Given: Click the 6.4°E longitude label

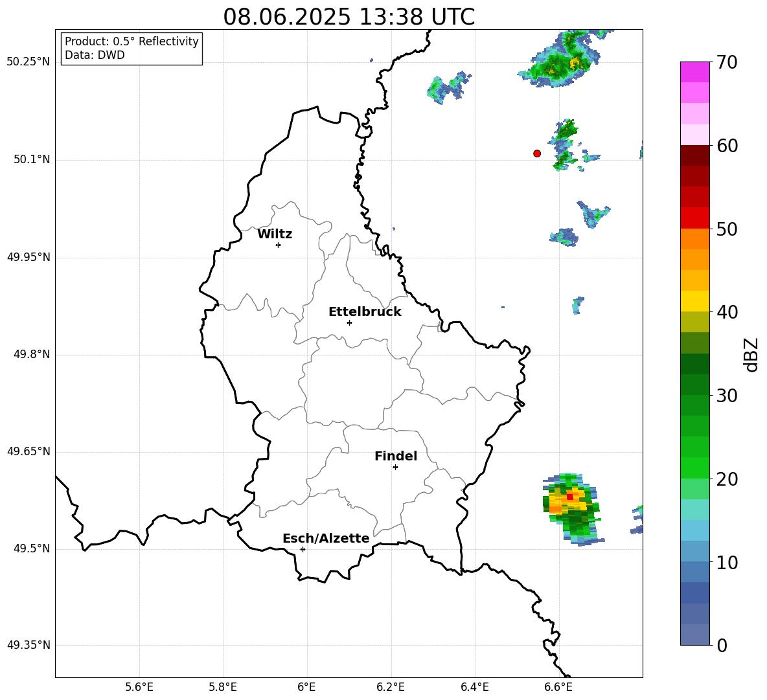Looking at the screenshot, I should 474,687.
